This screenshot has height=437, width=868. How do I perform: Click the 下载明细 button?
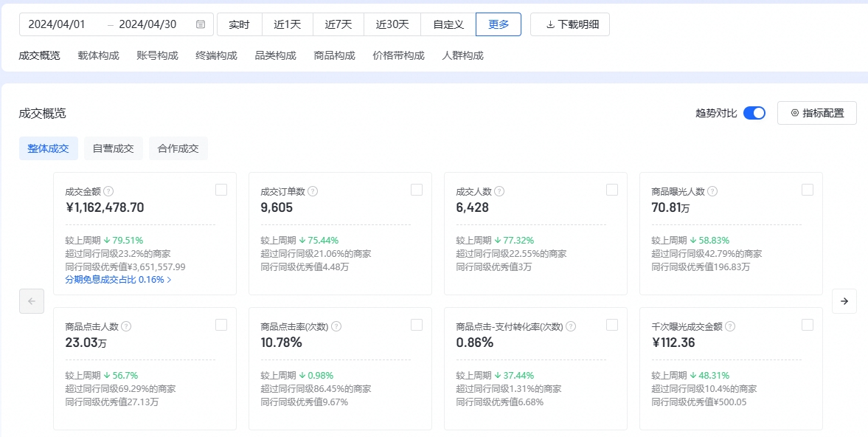click(570, 24)
